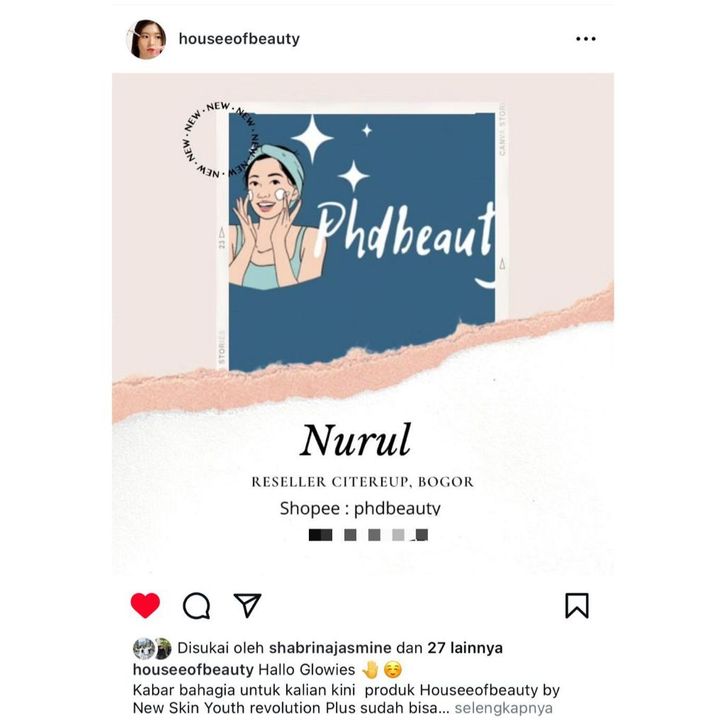The height and width of the screenshot is (726, 726).
Task: Tap the Shopee : phdbeauty text
Action: pos(360,508)
